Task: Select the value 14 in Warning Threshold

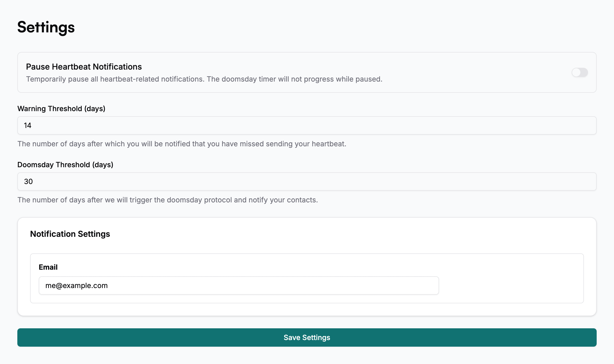Action: pyautogui.click(x=28, y=125)
